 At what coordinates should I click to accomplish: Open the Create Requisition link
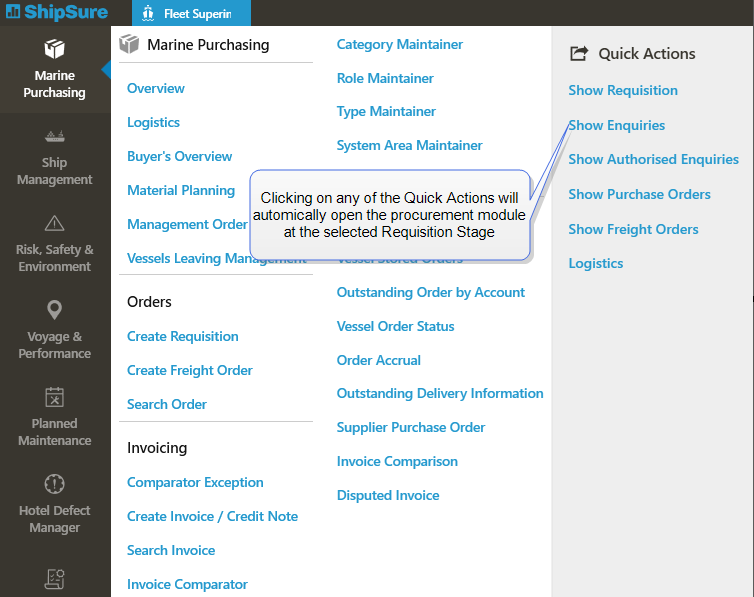point(183,336)
